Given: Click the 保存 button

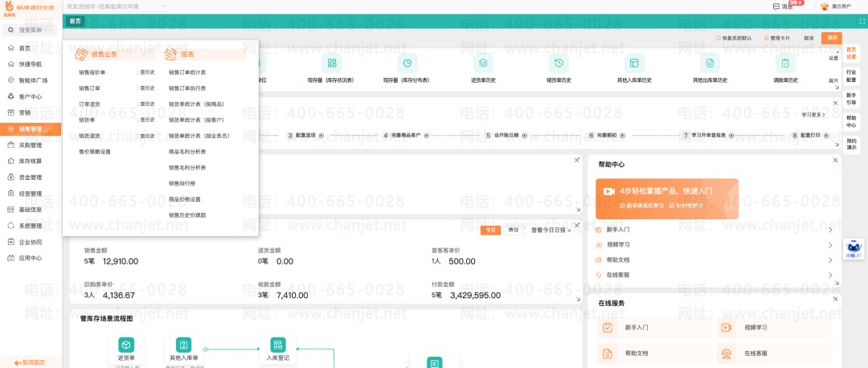Looking at the screenshot, I should click(x=832, y=39).
